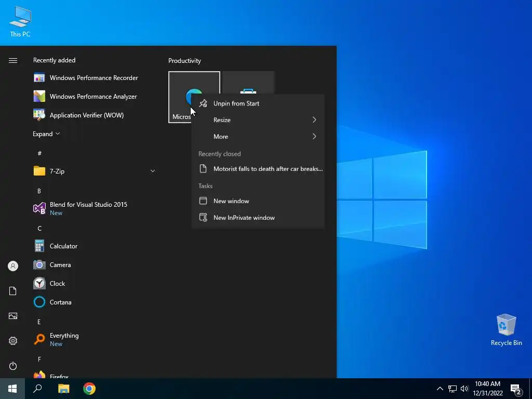Viewport: 532px width, 399px height.
Task: Click the More submenu arrow
Action: tap(314, 137)
